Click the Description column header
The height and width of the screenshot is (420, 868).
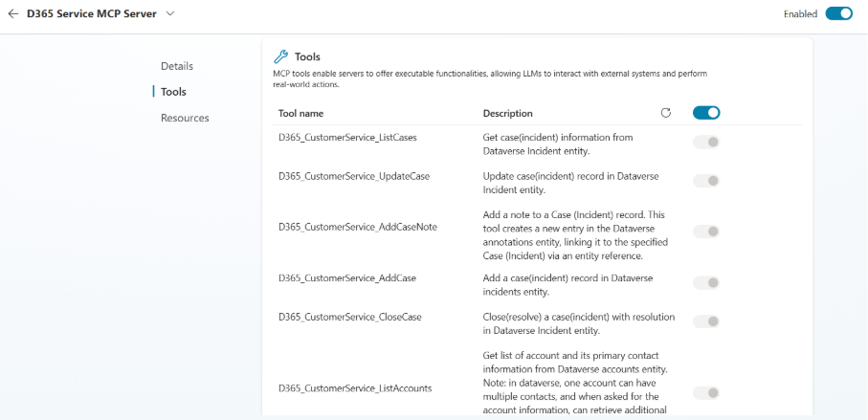click(508, 114)
